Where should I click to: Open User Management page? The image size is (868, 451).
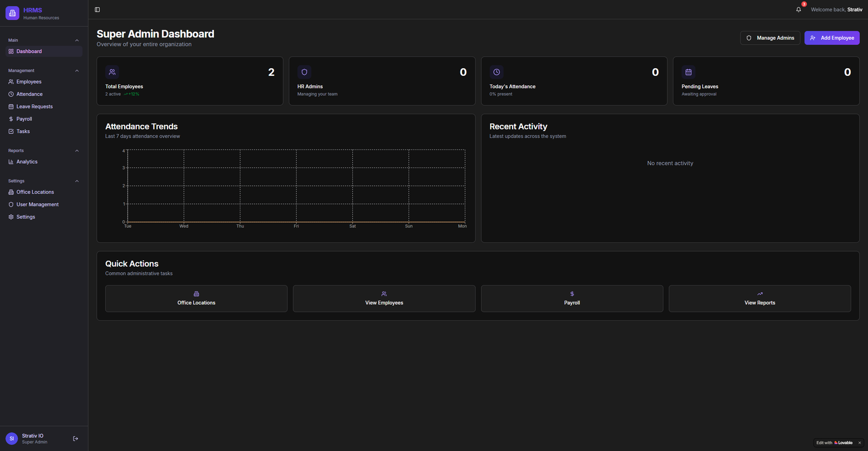point(44,204)
